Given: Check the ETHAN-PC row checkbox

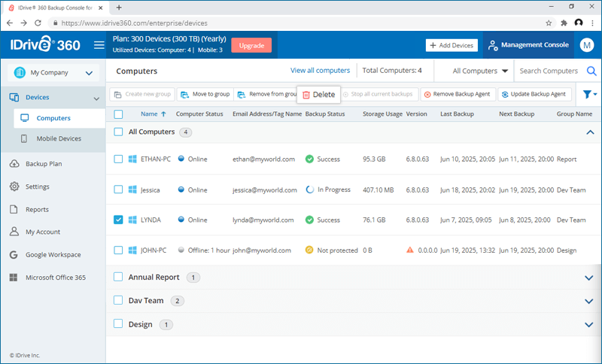Looking at the screenshot, I should pyautogui.click(x=118, y=159).
